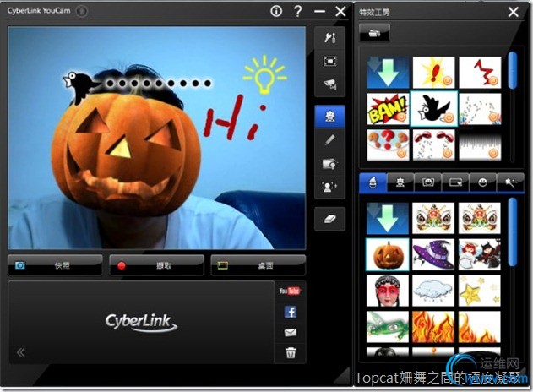Share capture to Facebook
This screenshot has width=533, height=392.
[x=291, y=312]
